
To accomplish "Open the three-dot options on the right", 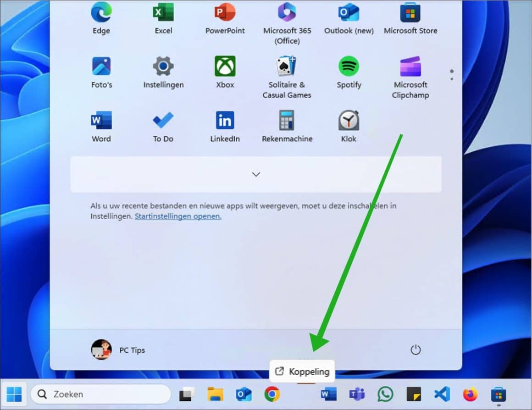I will point(451,75).
